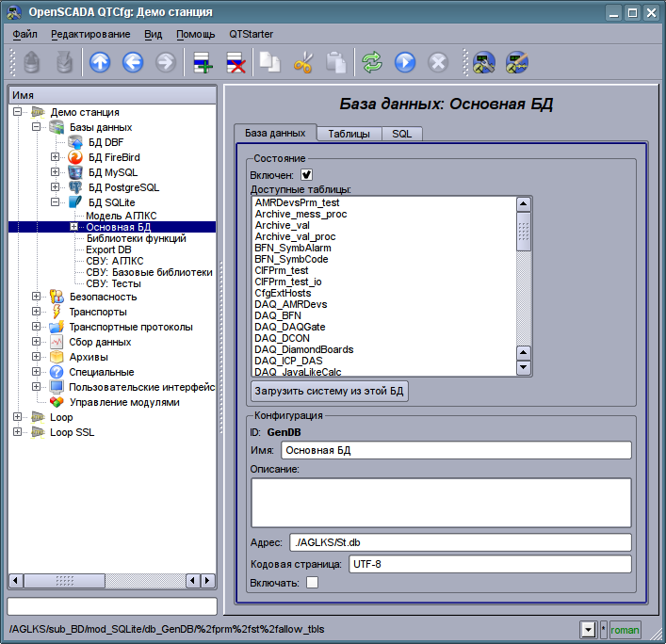
Task: Expand the Сбор данных node
Action: pyautogui.click(x=37, y=342)
